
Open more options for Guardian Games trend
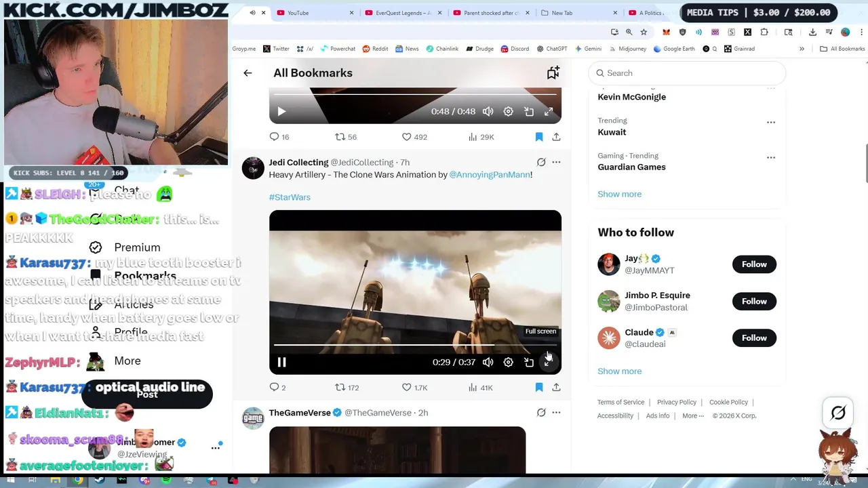[x=770, y=157]
